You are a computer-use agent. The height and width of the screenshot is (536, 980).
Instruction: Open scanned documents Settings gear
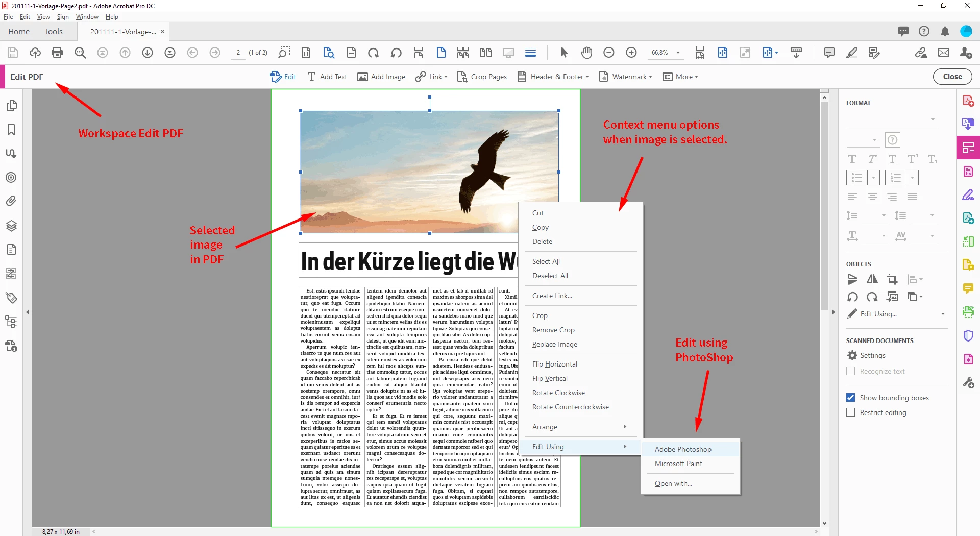point(852,355)
